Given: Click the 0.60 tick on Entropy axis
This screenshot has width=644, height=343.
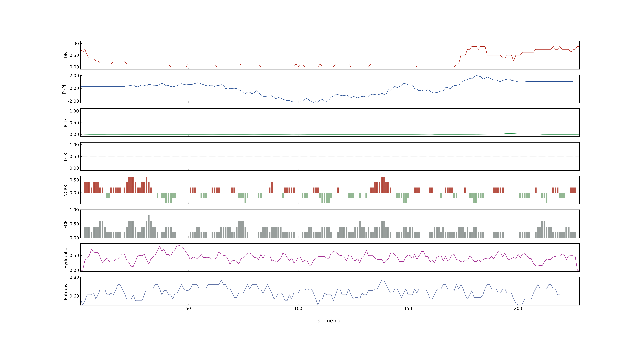Looking at the screenshot, I should (x=74, y=296).
